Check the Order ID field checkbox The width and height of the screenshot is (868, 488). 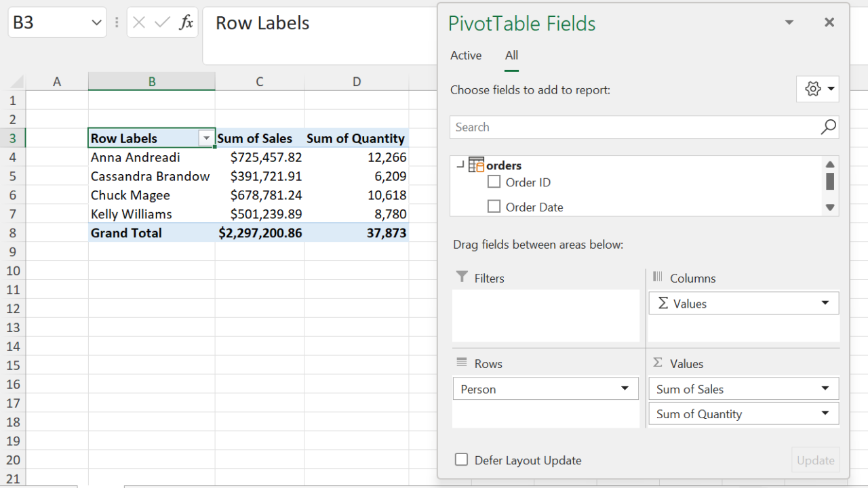494,182
